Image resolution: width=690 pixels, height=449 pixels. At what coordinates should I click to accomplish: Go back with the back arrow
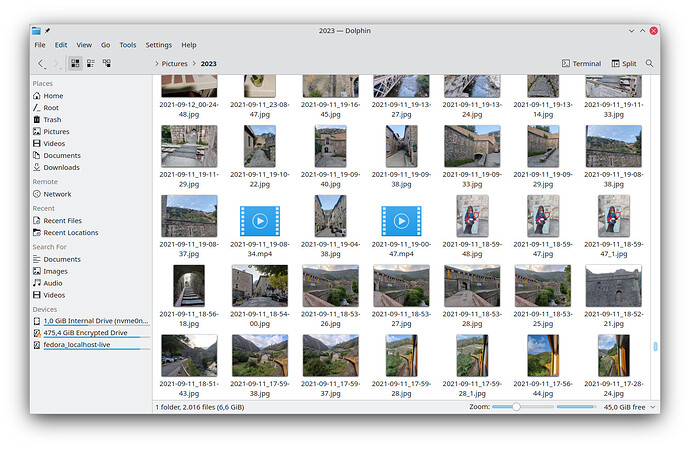coord(41,64)
